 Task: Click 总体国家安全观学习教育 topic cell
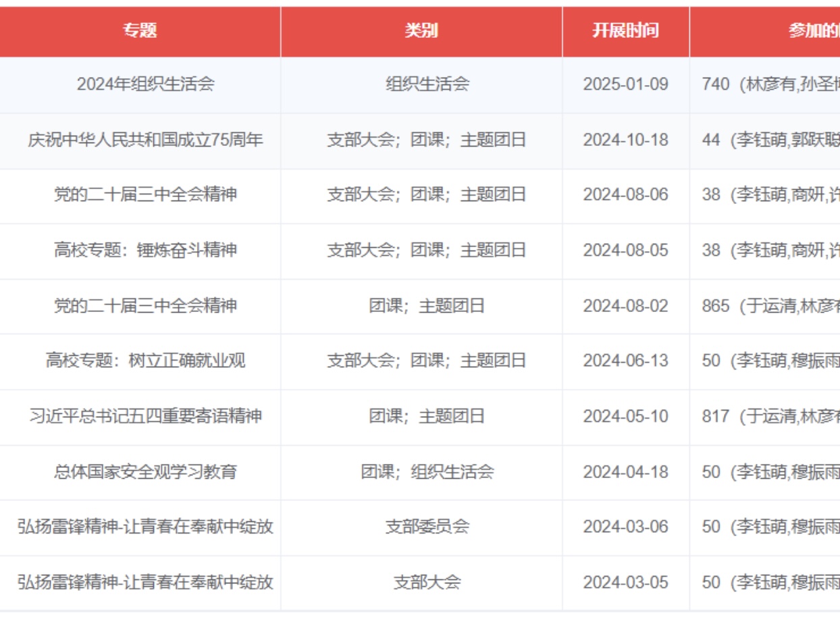(x=145, y=472)
